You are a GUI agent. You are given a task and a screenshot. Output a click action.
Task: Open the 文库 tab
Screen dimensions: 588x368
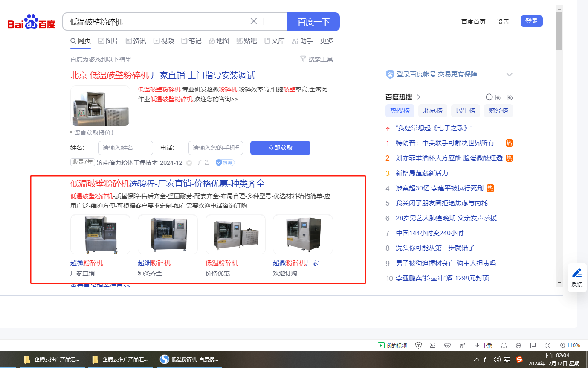pos(275,41)
